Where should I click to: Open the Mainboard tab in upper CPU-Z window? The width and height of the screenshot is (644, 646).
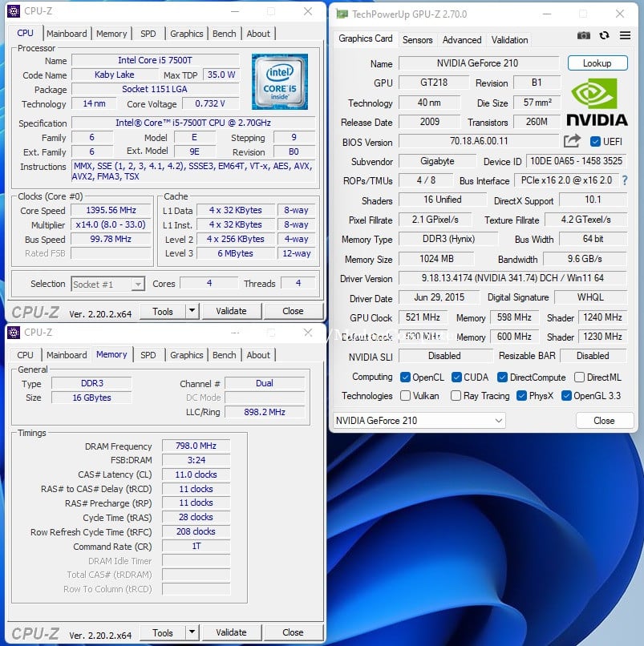pos(67,34)
